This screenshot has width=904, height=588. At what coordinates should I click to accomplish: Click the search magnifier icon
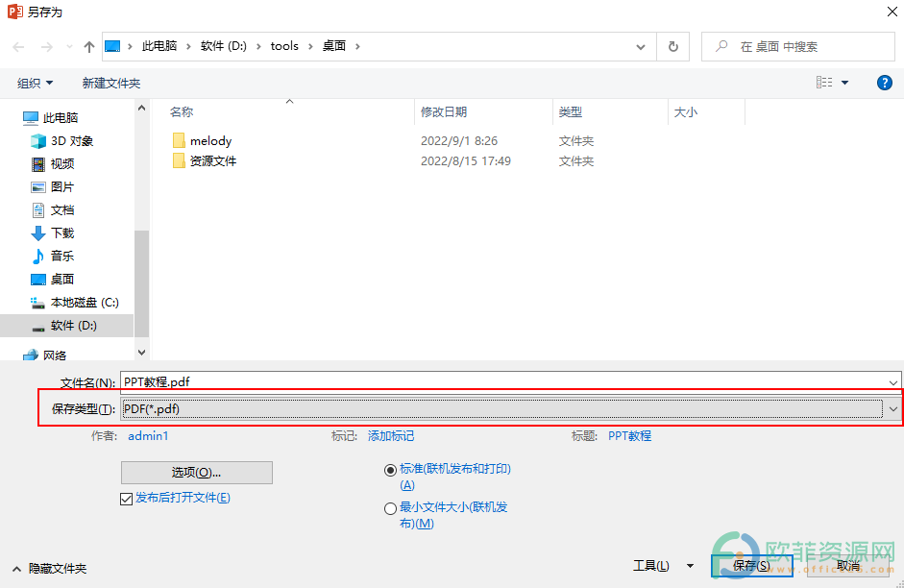(x=721, y=46)
